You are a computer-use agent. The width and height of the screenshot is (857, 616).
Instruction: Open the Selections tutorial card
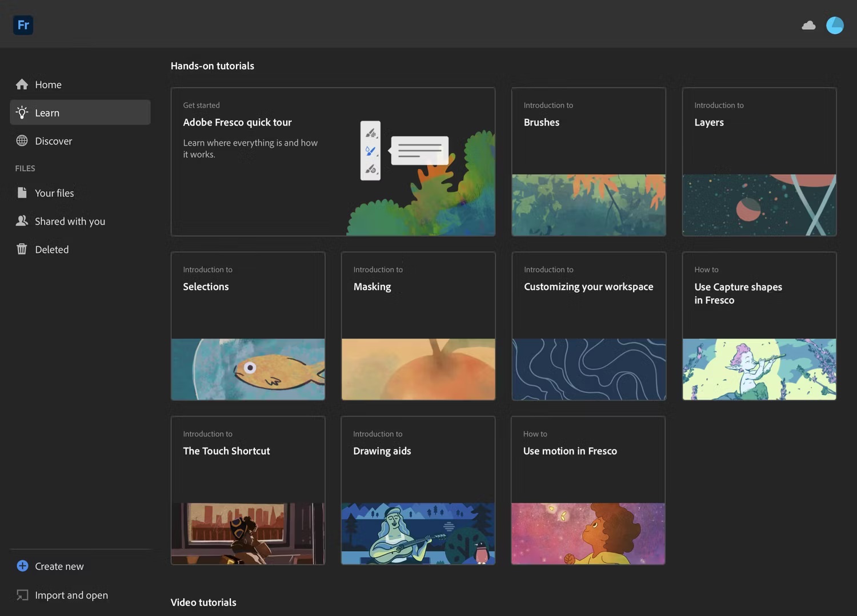[x=248, y=326]
